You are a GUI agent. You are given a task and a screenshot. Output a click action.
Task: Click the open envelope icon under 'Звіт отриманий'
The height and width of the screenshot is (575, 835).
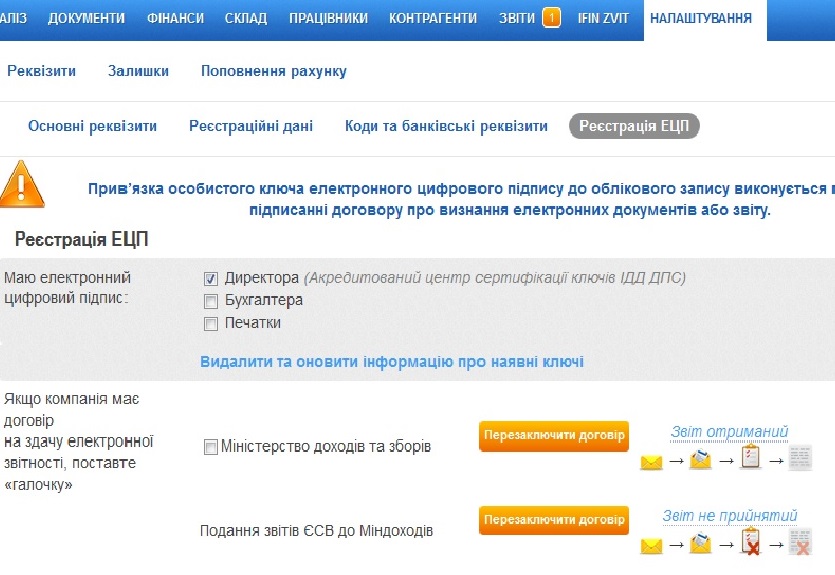pos(700,461)
